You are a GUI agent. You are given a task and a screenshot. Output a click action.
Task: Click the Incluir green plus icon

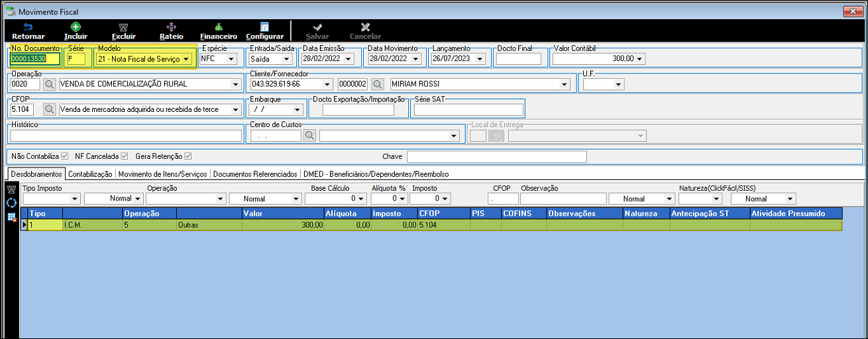tap(76, 27)
